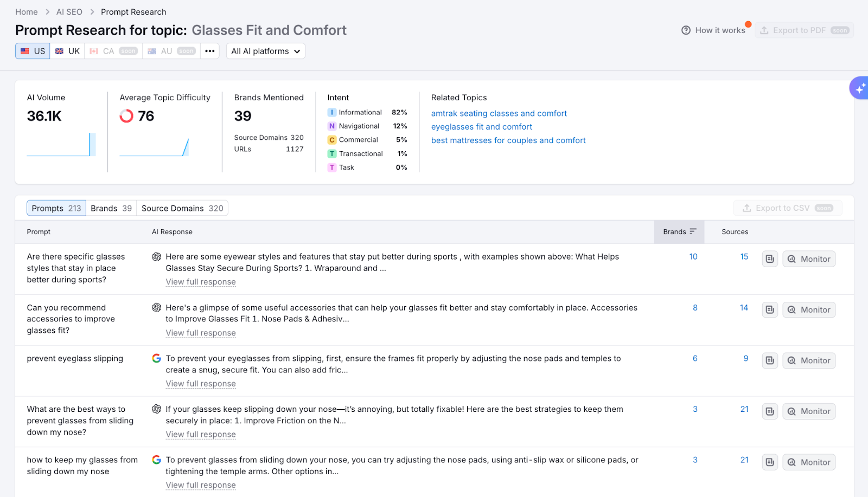The height and width of the screenshot is (497, 868).
Task: Click document icon for accessories prompt row
Action: pyautogui.click(x=770, y=310)
